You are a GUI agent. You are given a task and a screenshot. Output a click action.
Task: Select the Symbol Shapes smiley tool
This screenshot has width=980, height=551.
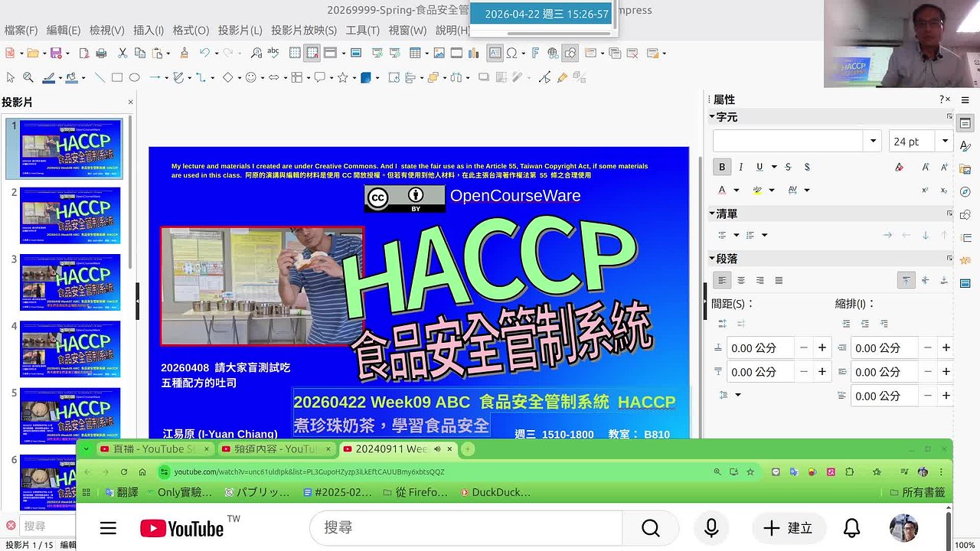[250, 77]
